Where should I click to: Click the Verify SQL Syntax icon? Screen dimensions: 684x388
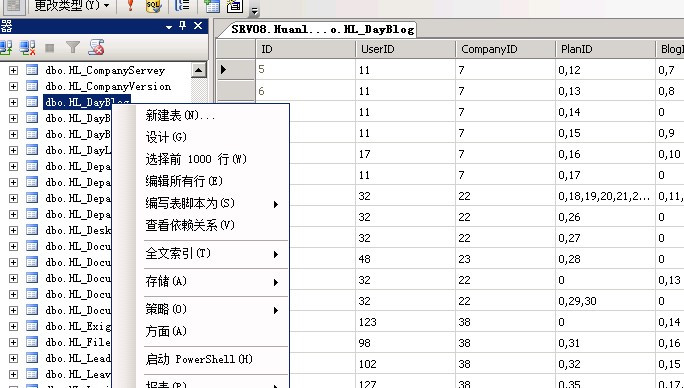click(x=154, y=6)
